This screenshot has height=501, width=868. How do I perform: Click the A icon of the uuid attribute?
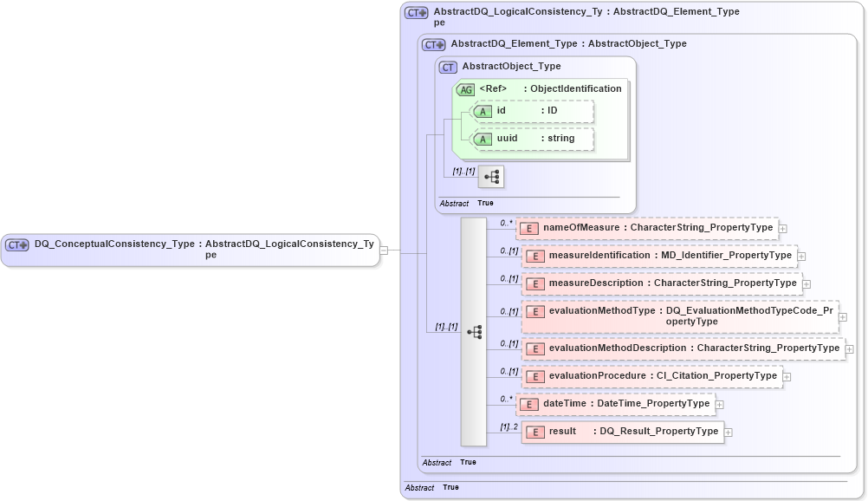(484, 139)
